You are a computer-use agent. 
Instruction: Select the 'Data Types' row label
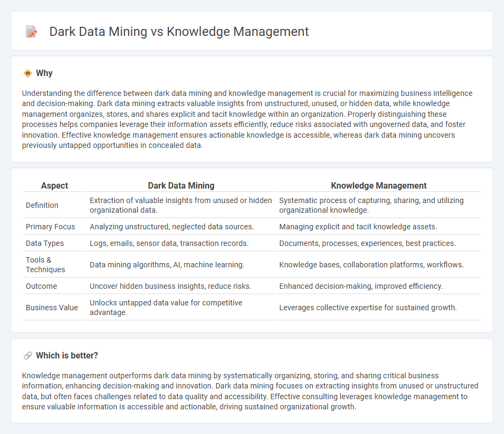click(x=45, y=243)
